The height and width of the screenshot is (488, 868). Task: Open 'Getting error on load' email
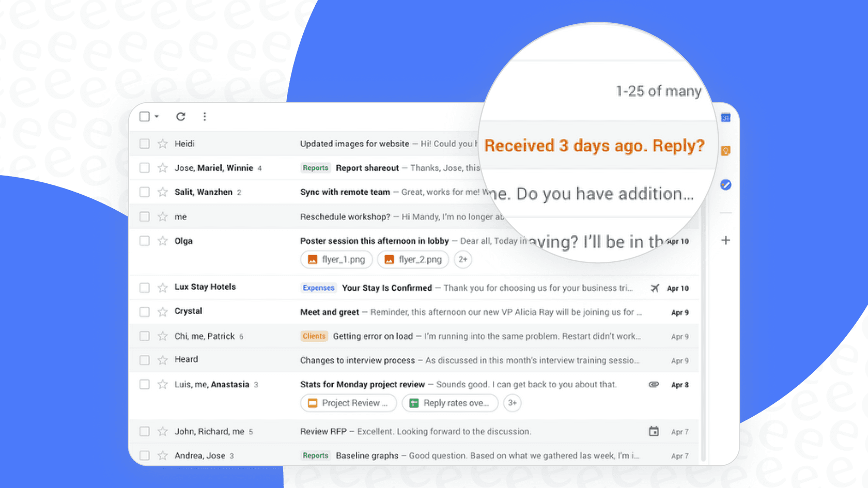tap(373, 336)
